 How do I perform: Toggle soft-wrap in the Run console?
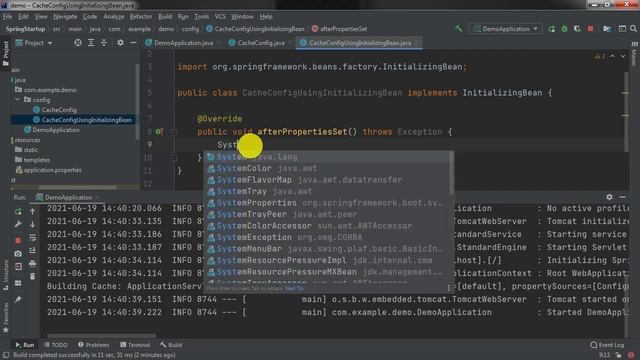(33, 238)
